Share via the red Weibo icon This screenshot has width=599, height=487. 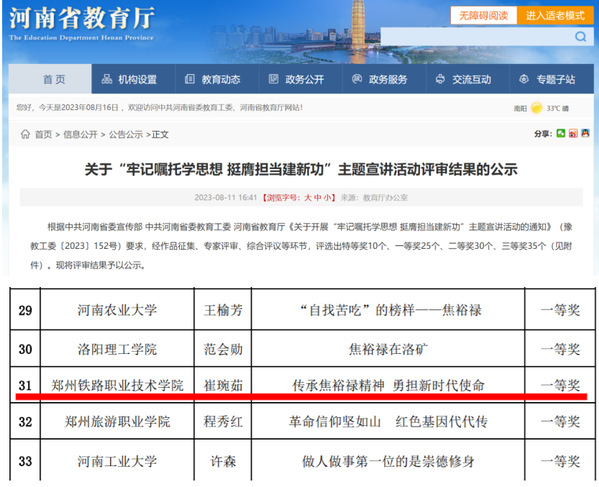pos(573,133)
